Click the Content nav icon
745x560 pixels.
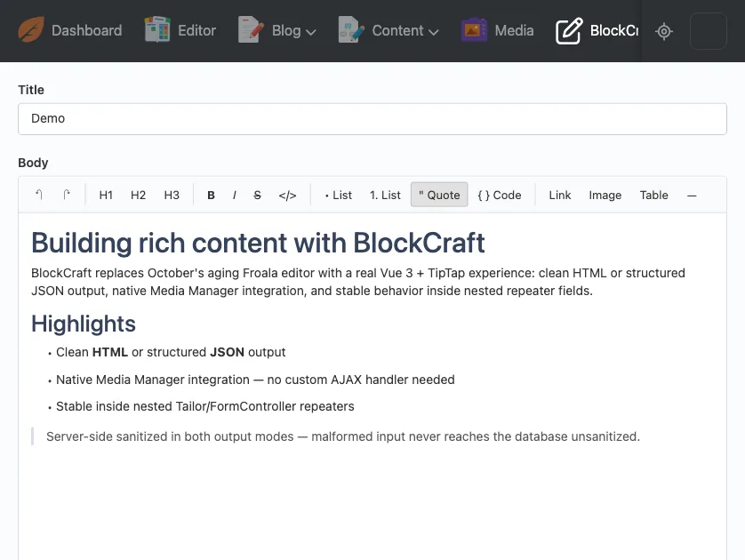tap(351, 30)
